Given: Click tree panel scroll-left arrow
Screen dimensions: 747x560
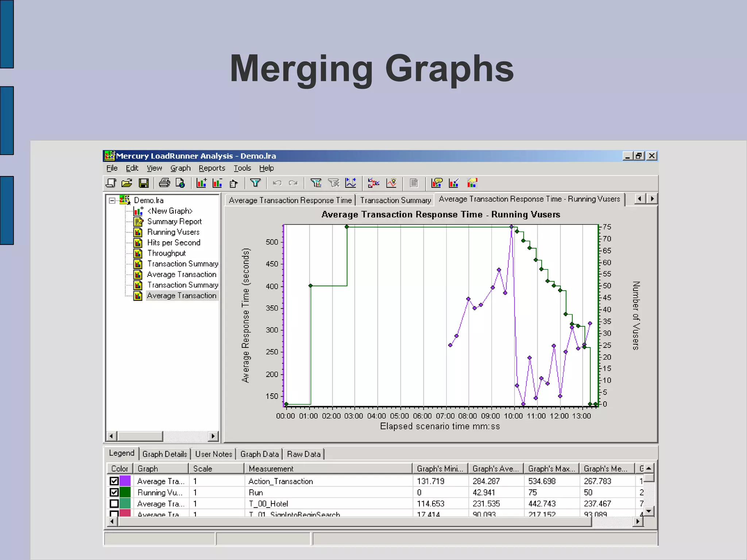Looking at the screenshot, I should (x=112, y=436).
